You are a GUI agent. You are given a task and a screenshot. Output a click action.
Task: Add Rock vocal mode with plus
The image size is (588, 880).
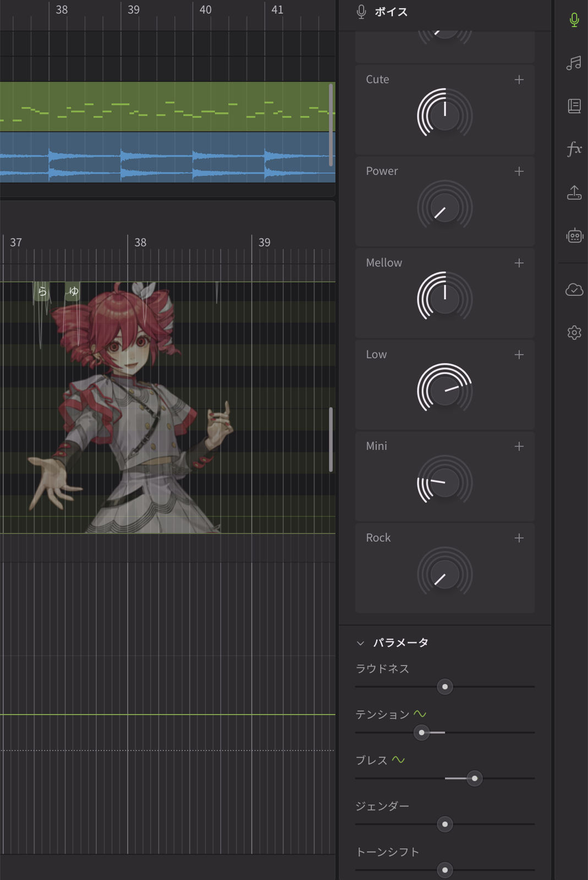point(519,538)
